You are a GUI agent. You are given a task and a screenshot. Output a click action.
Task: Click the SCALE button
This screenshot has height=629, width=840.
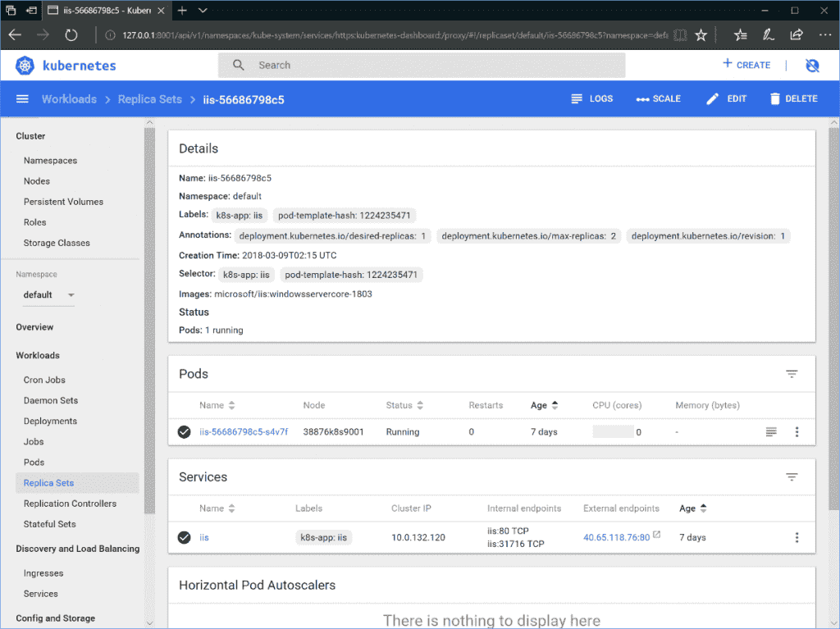point(659,99)
